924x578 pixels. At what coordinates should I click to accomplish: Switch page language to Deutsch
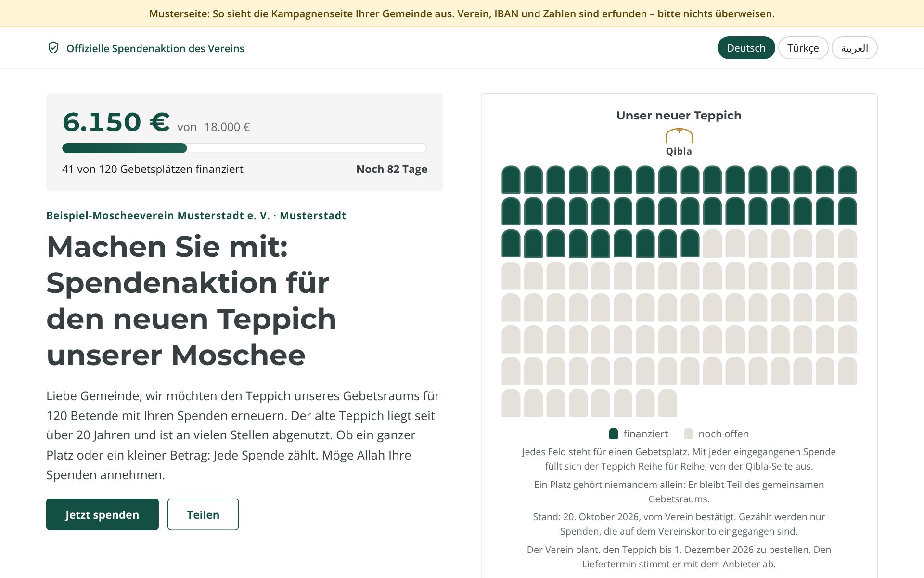click(746, 48)
